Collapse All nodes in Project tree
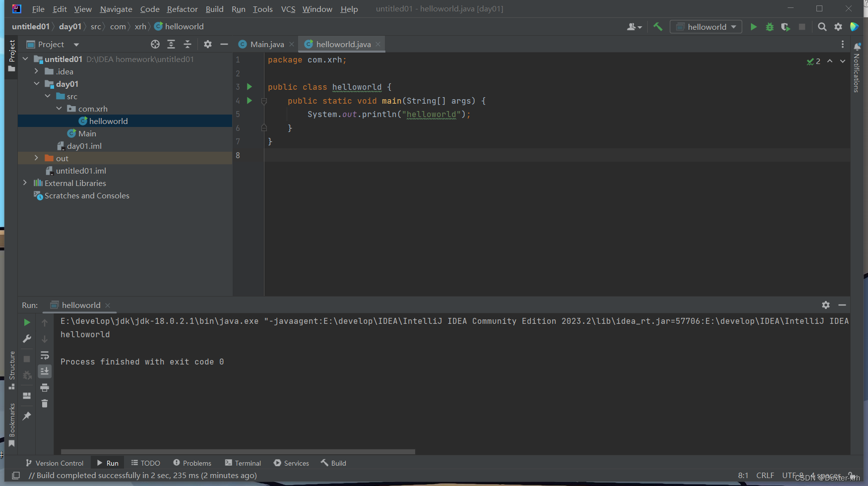868x486 pixels. point(187,44)
